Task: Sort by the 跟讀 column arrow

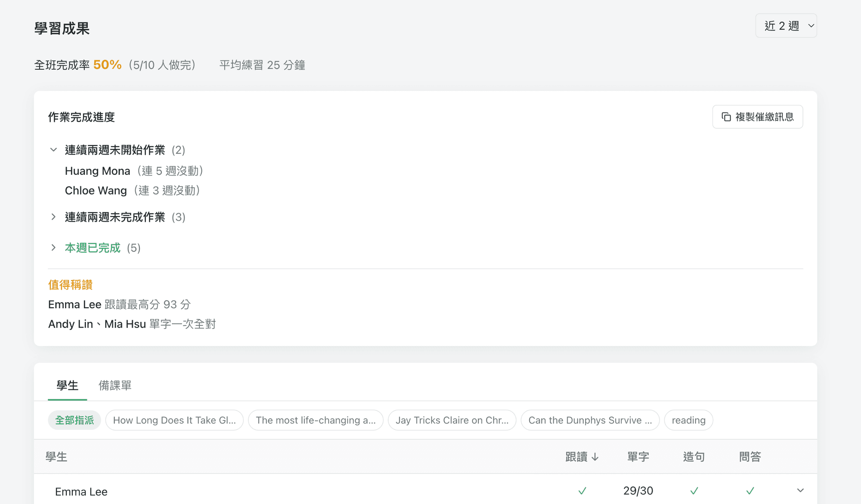Action: [595, 457]
